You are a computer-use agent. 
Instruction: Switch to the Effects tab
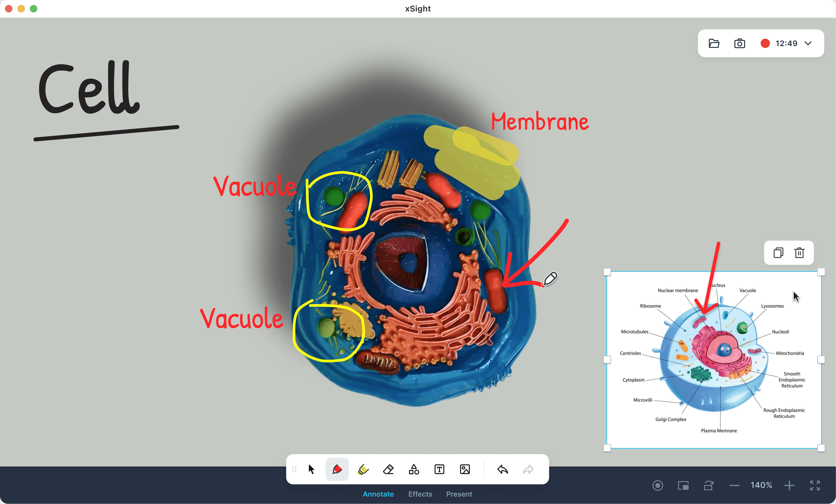pyautogui.click(x=420, y=494)
